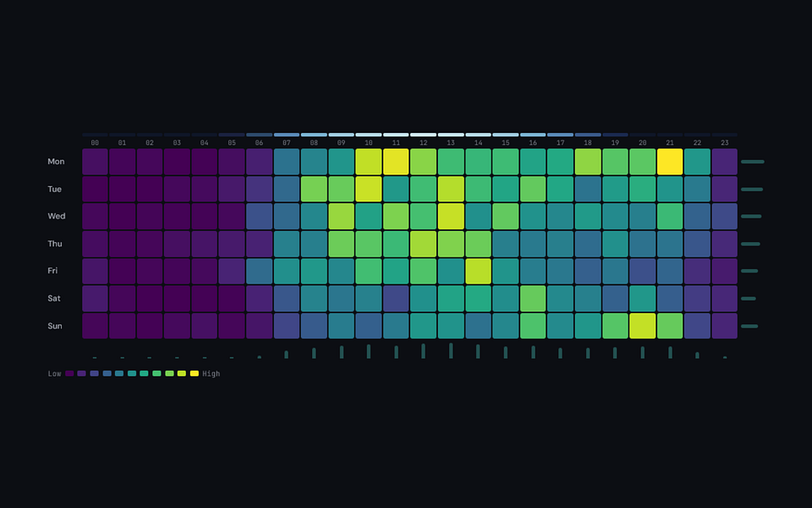Click the Tuesday 13:00 heatmap cell

[x=451, y=189]
